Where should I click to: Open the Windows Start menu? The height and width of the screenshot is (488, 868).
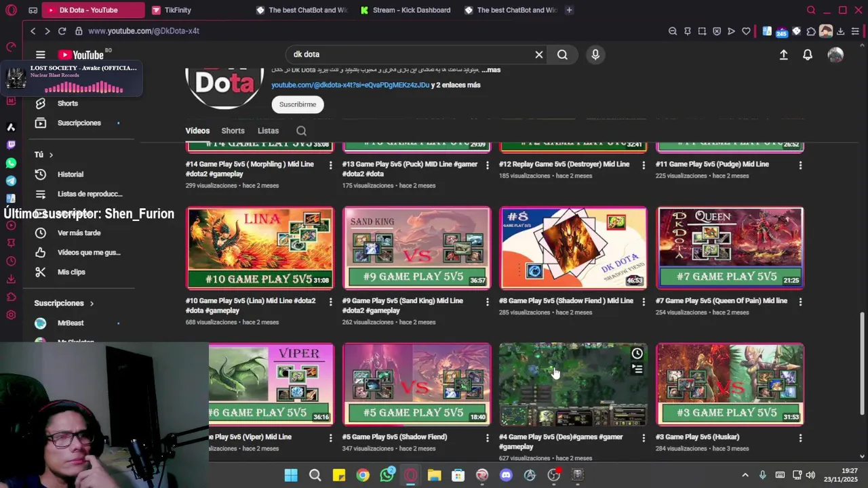[291, 475]
